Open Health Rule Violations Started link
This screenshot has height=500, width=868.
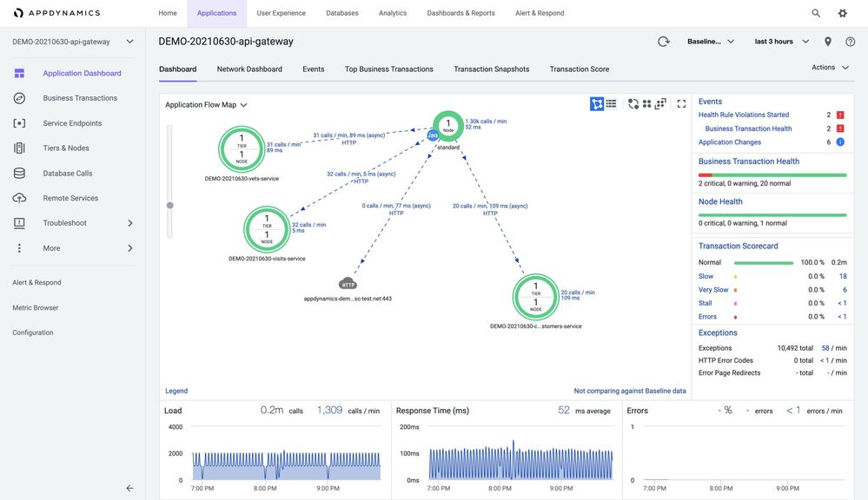click(x=744, y=115)
